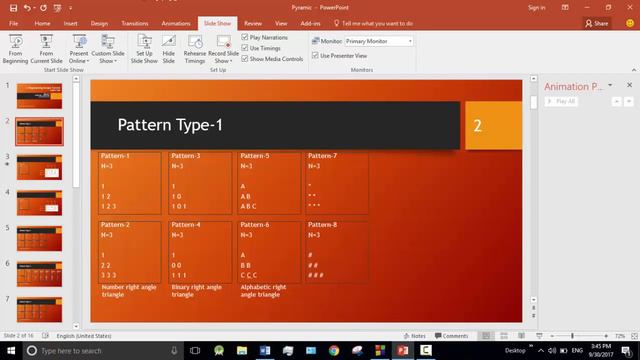
Task: Switch to Reading View icon
Action: tap(522, 336)
